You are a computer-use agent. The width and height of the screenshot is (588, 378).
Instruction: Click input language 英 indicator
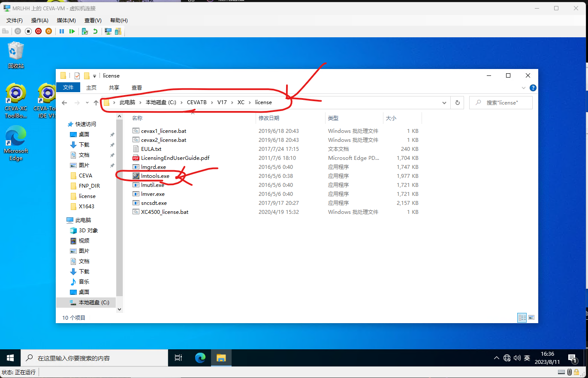pos(527,358)
